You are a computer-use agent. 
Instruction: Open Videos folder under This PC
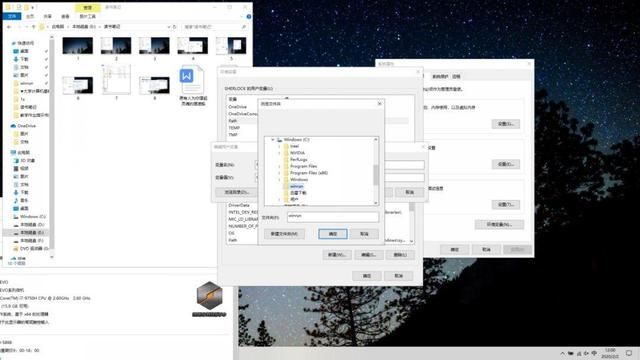[x=24, y=168]
